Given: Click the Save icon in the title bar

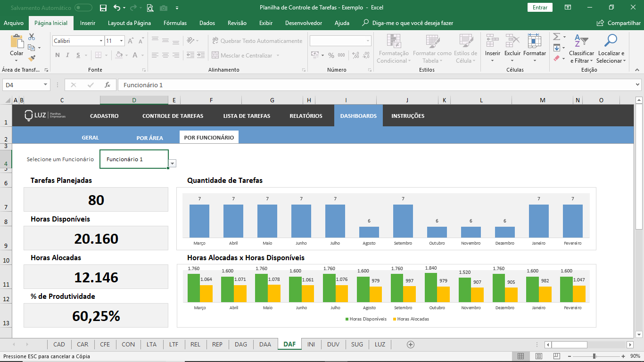Looking at the screenshot, I should point(103,8).
